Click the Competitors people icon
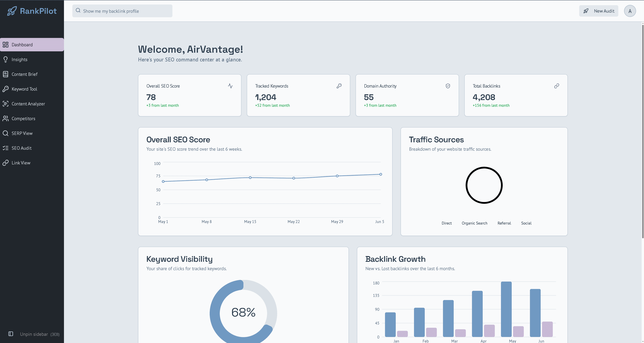644x343 pixels. pyautogui.click(x=6, y=118)
